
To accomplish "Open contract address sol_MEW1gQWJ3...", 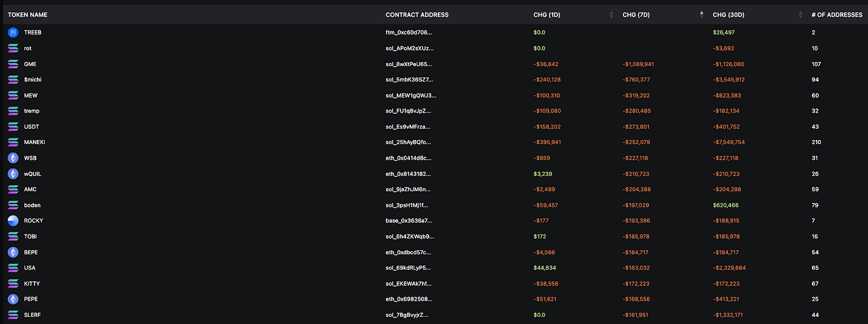I will click(x=411, y=95).
